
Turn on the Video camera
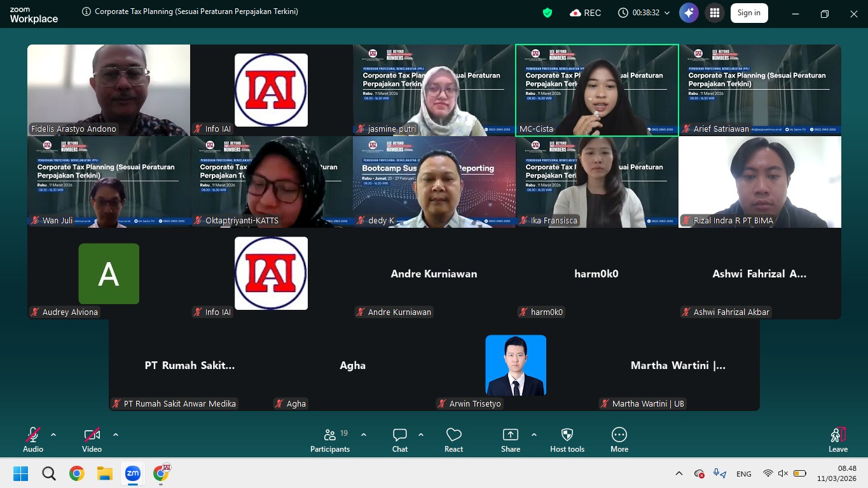(x=92, y=435)
